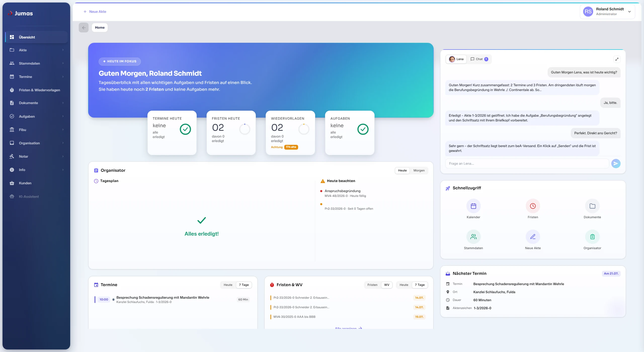Open the 10:00 Besprechung Schadensregulierung appointment

(172, 299)
